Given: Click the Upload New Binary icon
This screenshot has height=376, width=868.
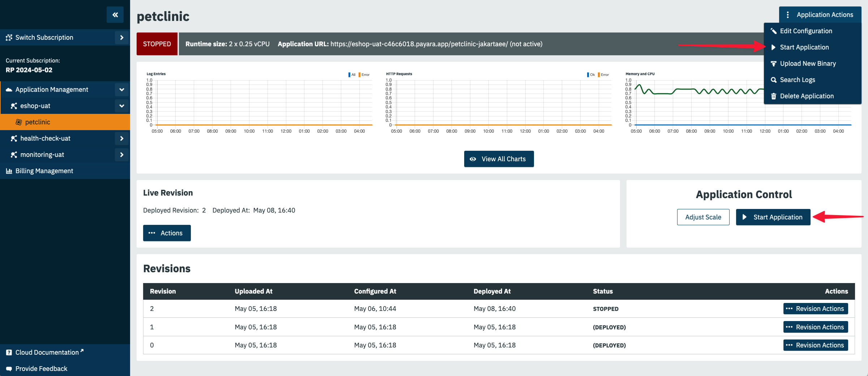Looking at the screenshot, I should coord(774,64).
